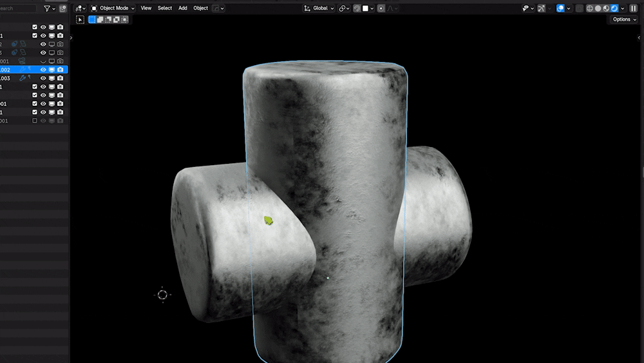This screenshot has height=363, width=644.
Task: Hide the .002 object with eye icon
Action: point(43,70)
